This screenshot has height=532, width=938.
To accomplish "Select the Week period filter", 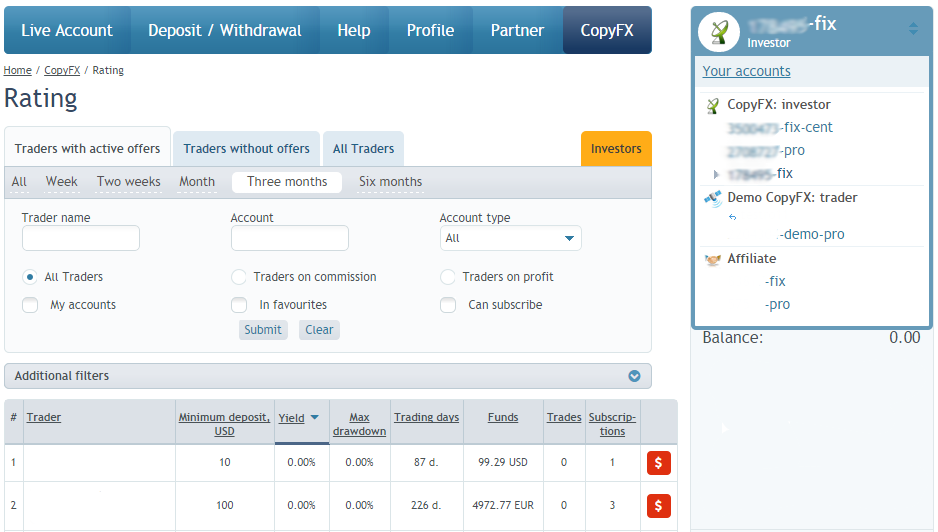I will pyautogui.click(x=62, y=182).
